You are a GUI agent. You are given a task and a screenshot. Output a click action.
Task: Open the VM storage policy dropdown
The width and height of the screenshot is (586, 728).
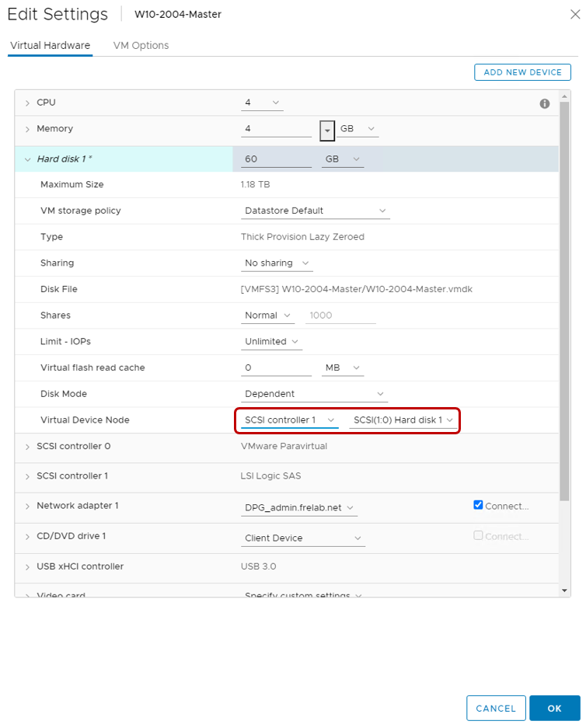pos(316,211)
